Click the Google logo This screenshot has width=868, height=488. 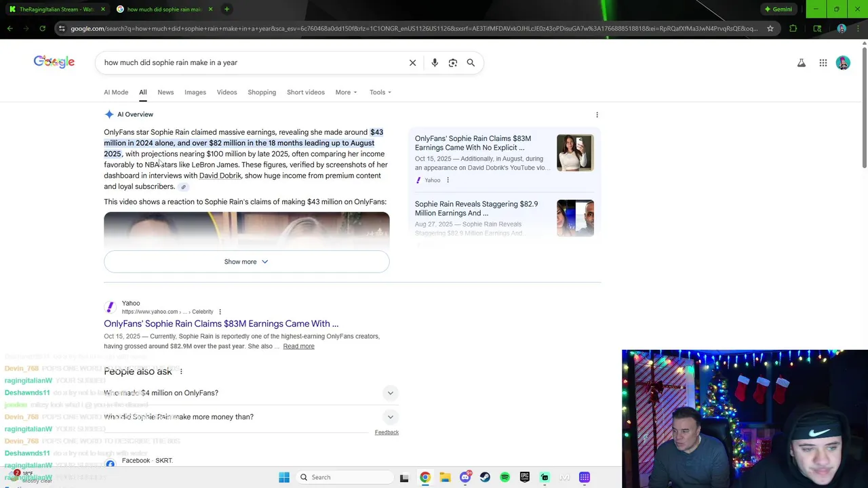54,62
